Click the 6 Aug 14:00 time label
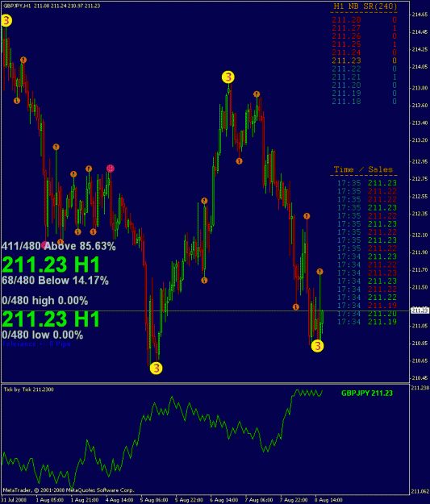The height and width of the screenshot is (504, 430). pyautogui.click(x=224, y=500)
